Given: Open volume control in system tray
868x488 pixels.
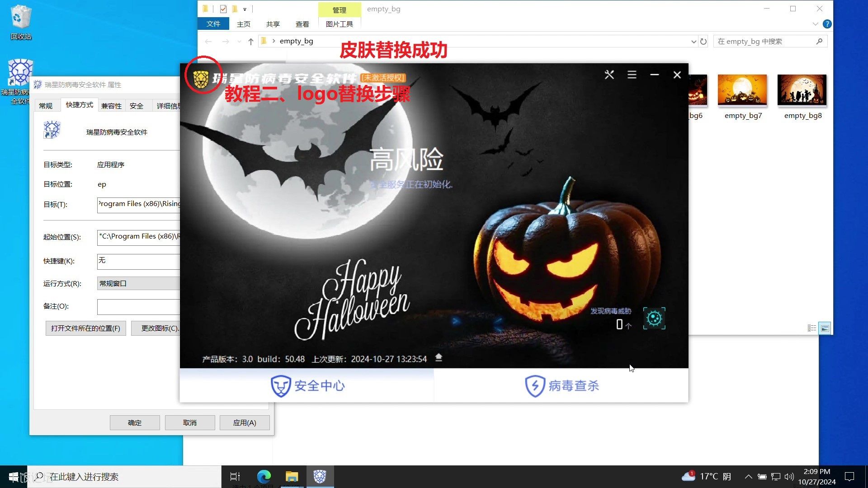Looking at the screenshot, I should click(789, 477).
